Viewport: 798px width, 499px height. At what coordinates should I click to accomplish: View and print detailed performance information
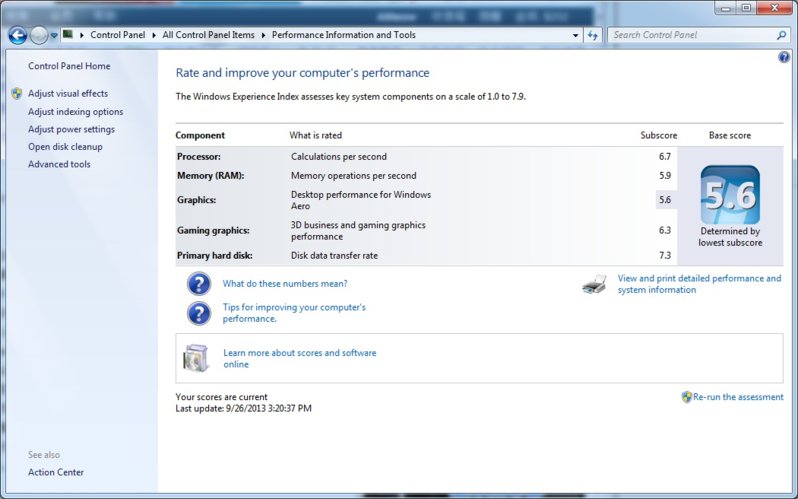(699, 284)
